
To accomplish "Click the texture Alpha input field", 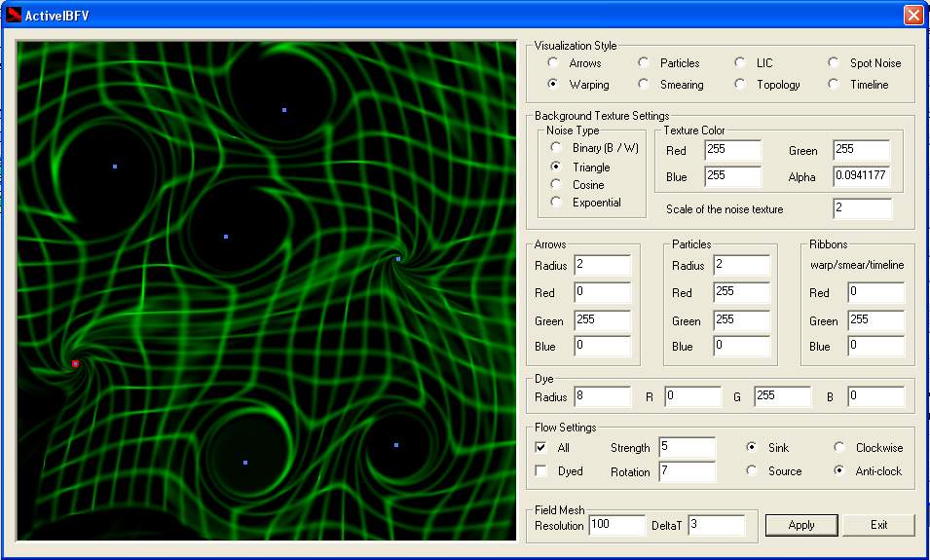I will (861, 177).
